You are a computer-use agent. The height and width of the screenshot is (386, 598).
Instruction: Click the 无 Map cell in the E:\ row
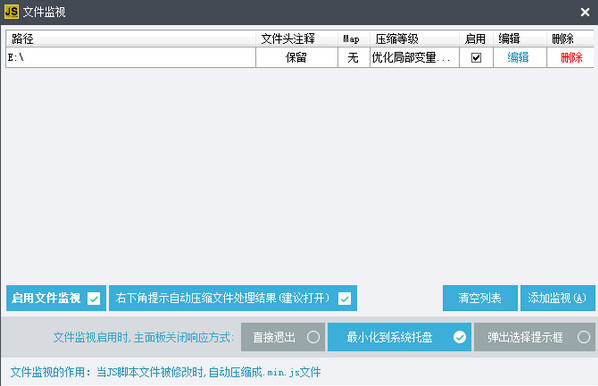pos(354,58)
